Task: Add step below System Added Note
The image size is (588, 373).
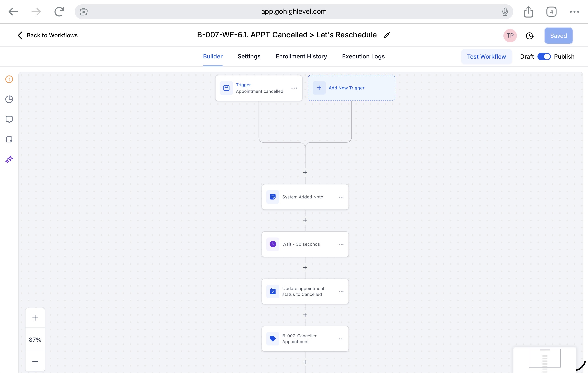Action: click(305, 220)
